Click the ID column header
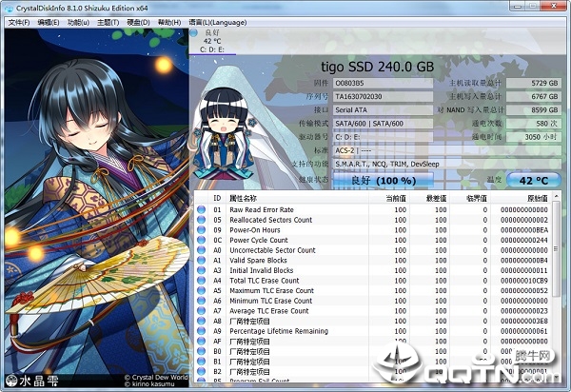 tap(217, 198)
